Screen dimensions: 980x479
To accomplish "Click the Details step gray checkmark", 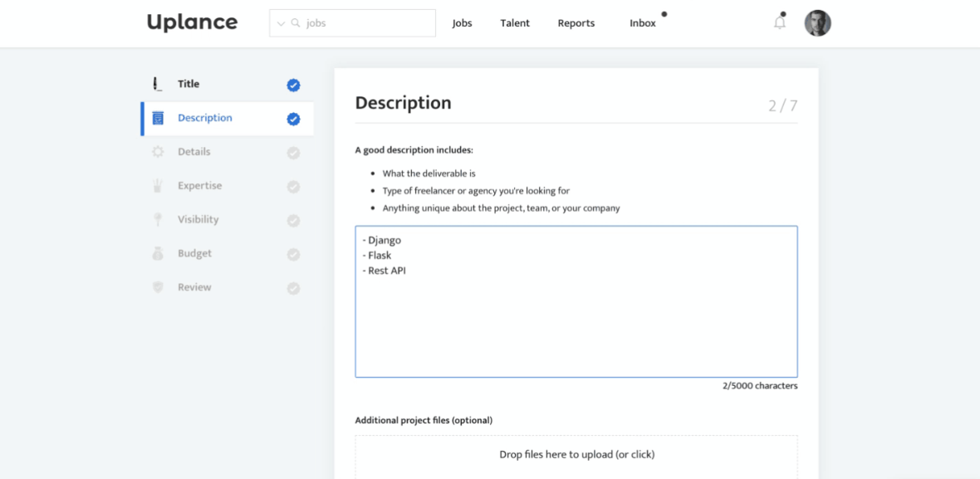I will (x=293, y=153).
